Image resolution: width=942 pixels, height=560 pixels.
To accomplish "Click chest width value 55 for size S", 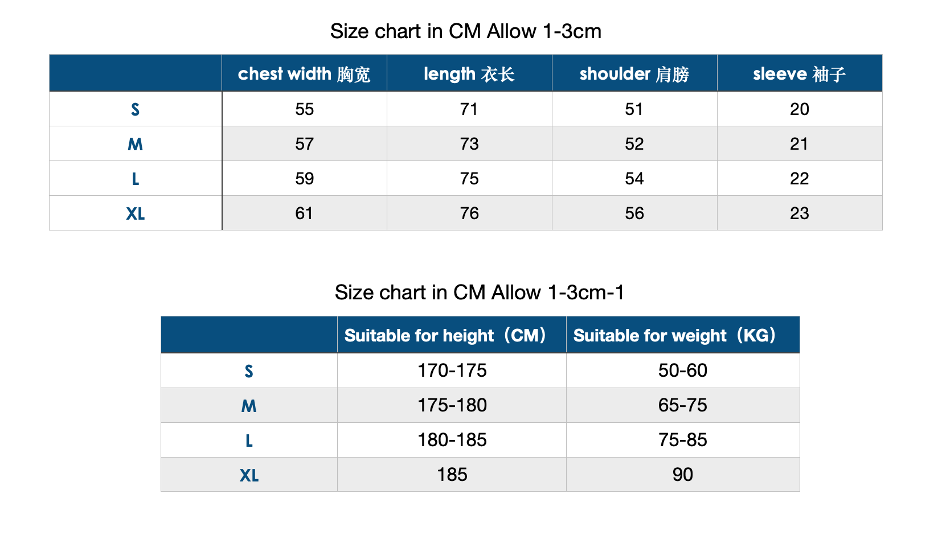I will tap(304, 109).
